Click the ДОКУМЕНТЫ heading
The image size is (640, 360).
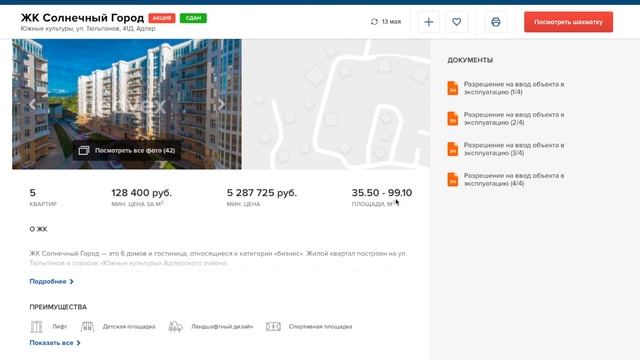point(470,60)
